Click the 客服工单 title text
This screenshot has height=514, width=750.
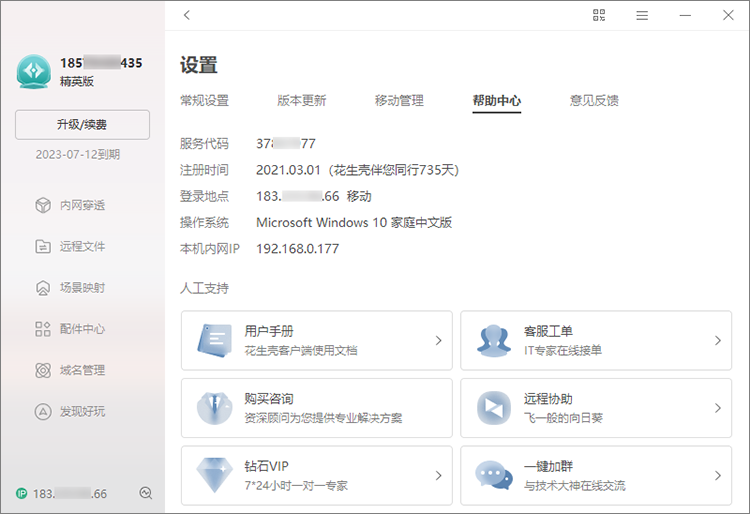click(x=548, y=331)
